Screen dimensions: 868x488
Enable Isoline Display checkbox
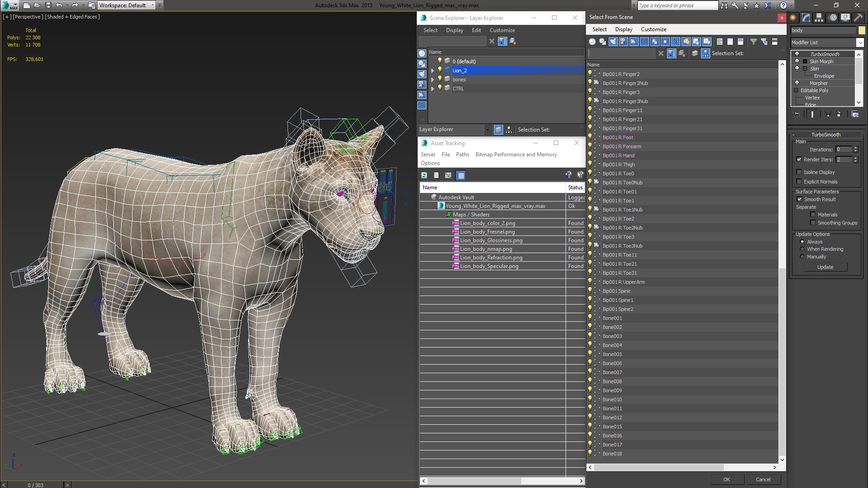[x=799, y=172]
